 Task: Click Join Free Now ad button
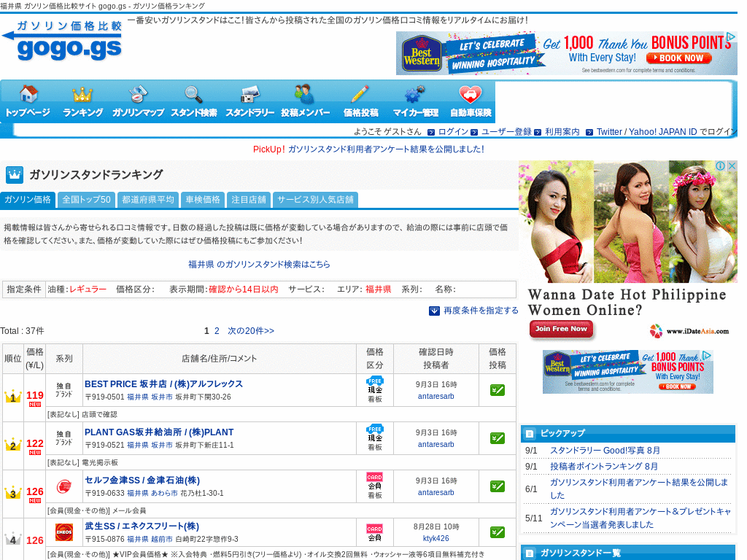click(x=561, y=329)
